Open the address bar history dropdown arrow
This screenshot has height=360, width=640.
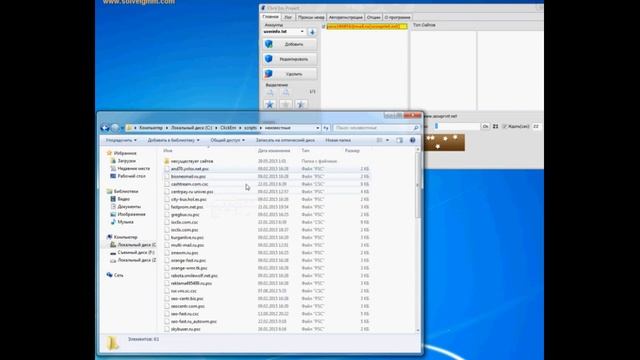(x=318, y=128)
